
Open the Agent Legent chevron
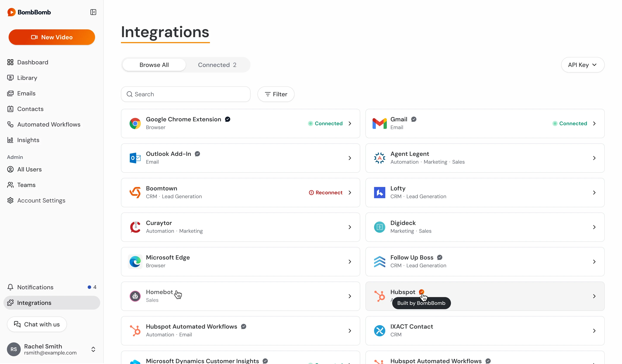tap(594, 158)
